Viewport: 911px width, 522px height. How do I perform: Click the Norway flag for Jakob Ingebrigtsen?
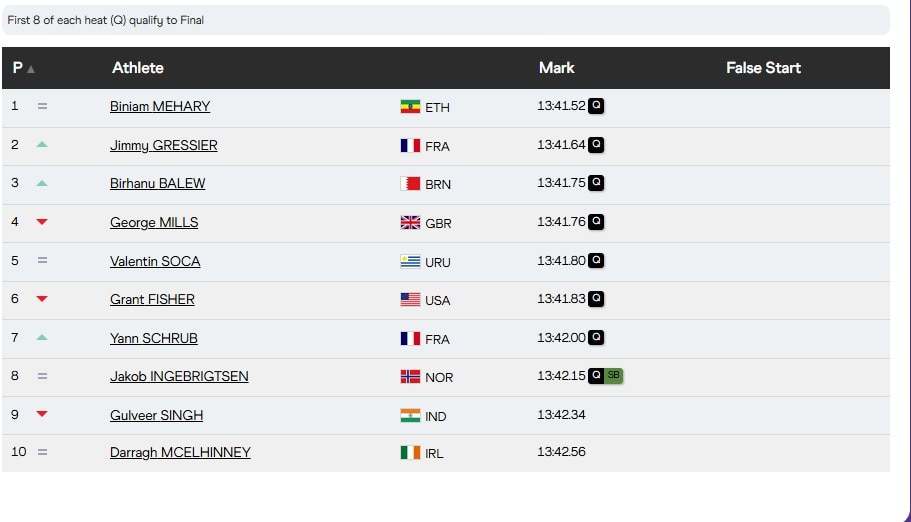click(x=410, y=377)
